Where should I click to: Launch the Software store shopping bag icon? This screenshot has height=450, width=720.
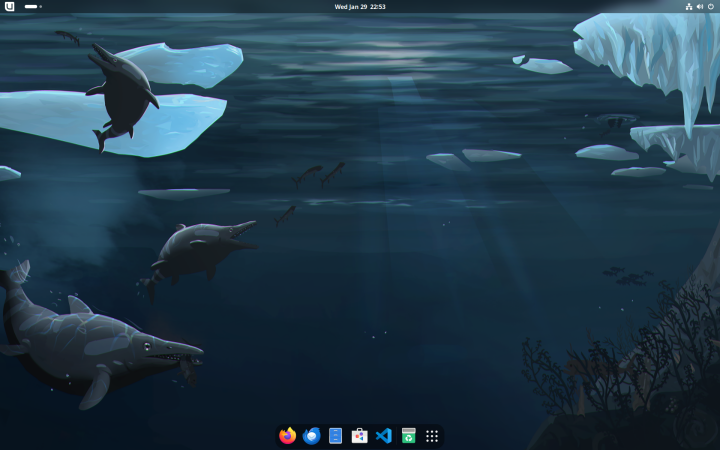(360, 436)
